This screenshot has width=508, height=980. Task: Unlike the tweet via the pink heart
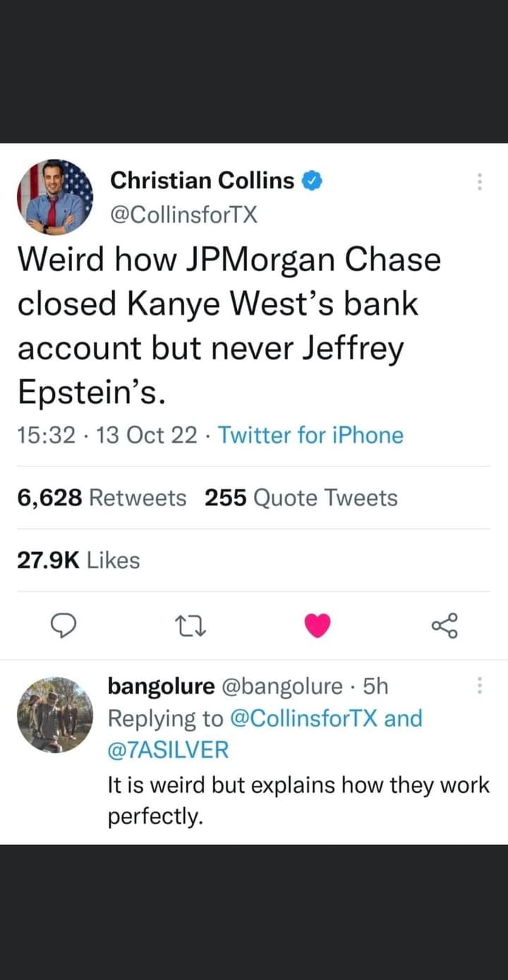click(317, 625)
